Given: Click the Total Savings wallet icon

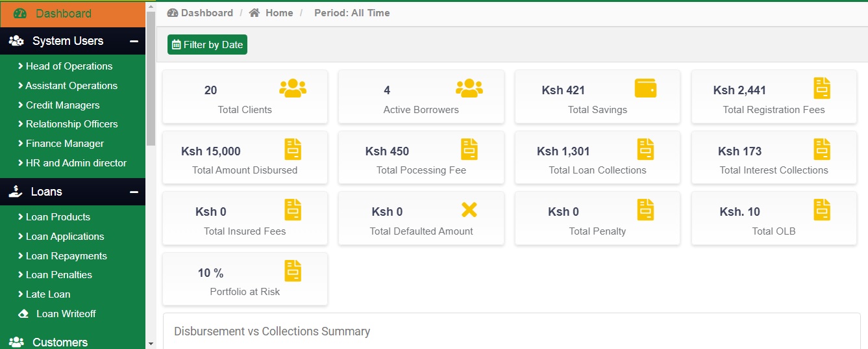Looking at the screenshot, I should click(x=645, y=88).
